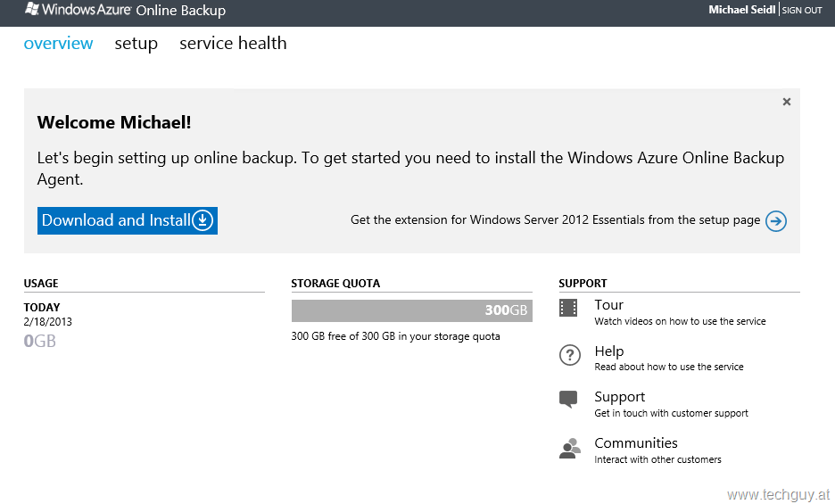The height and width of the screenshot is (504, 835).
Task: Open the setup tab
Action: 136,43
